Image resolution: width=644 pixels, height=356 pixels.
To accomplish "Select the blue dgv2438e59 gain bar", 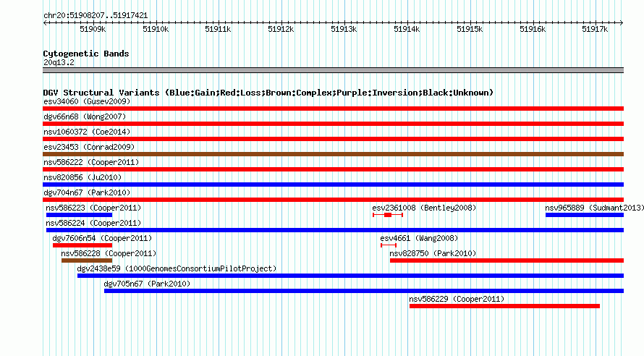I will click(351, 276).
